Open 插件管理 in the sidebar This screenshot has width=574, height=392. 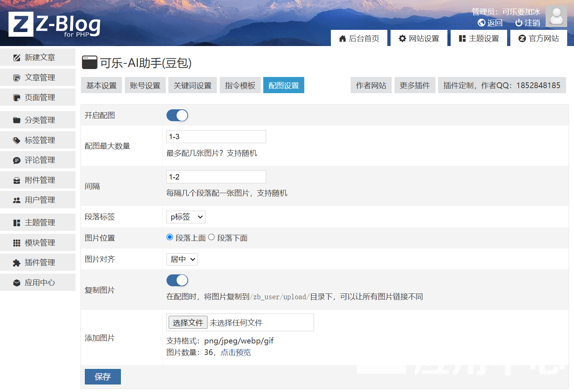pyautogui.click(x=38, y=263)
